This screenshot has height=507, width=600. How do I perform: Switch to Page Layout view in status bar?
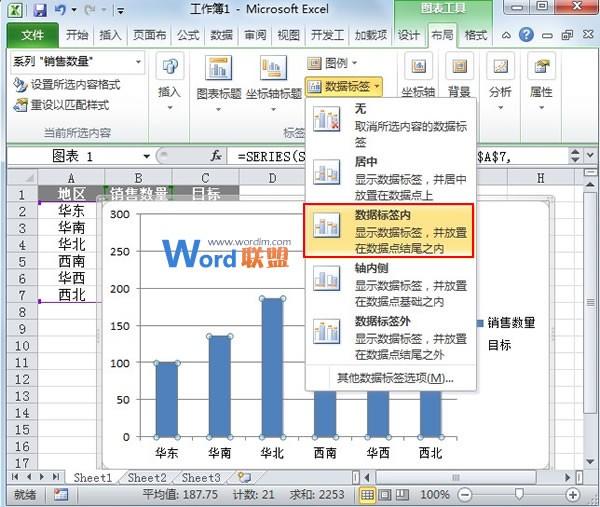pos(387,495)
